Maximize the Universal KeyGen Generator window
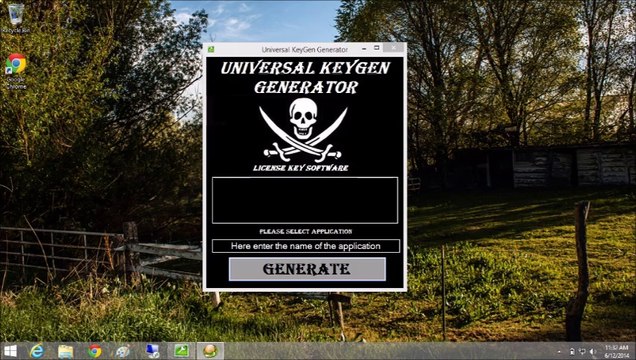636x360 pixels. point(376,48)
